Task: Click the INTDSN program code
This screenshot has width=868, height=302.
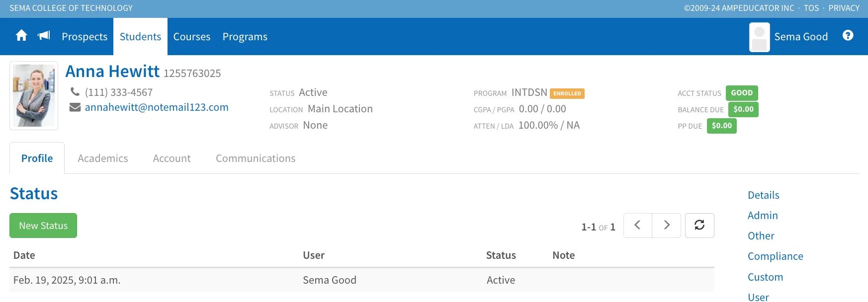Action: (529, 92)
